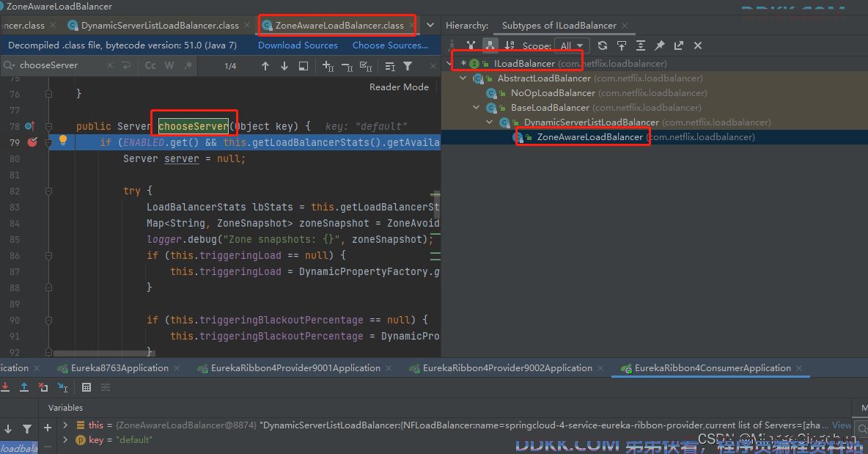Open the Scope dropdown set to All
The height and width of the screenshot is (454, 868).
tap(572, 45)
